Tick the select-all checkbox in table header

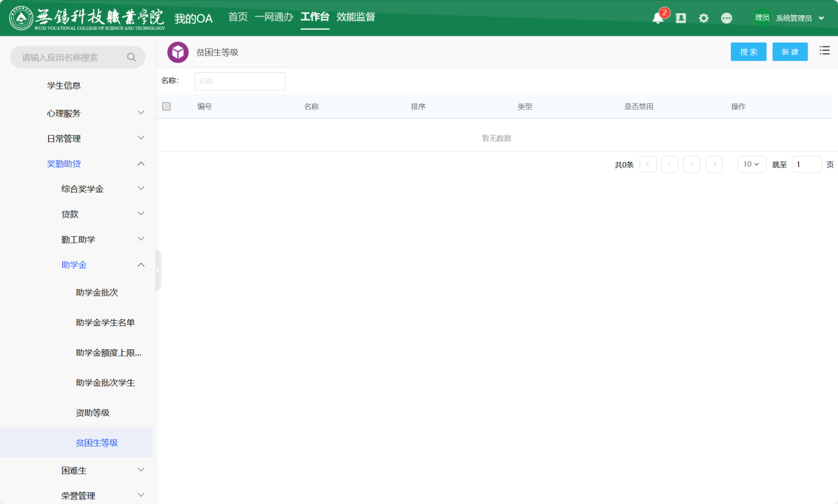click(166, 106)
